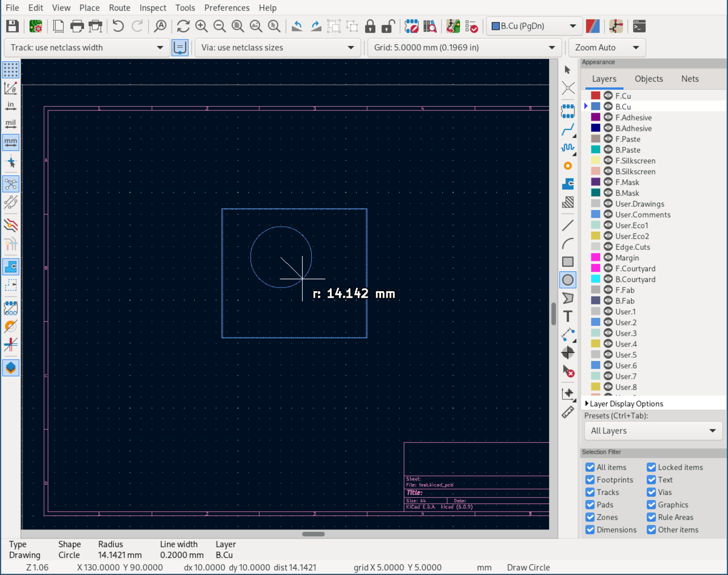Open the Grid size dropdown
Image resolution: width=728 pixels, height=575 pixels.
point(465,47)
